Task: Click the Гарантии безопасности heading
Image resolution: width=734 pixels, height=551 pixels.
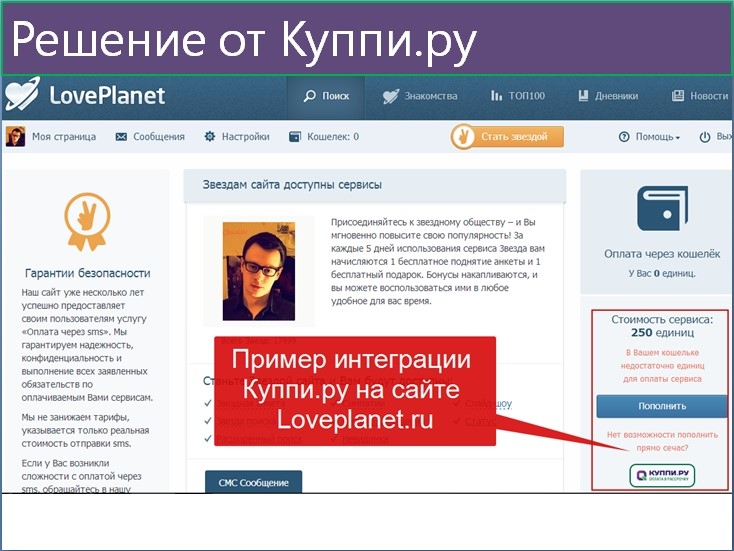Action: click(x=88, y=273)
